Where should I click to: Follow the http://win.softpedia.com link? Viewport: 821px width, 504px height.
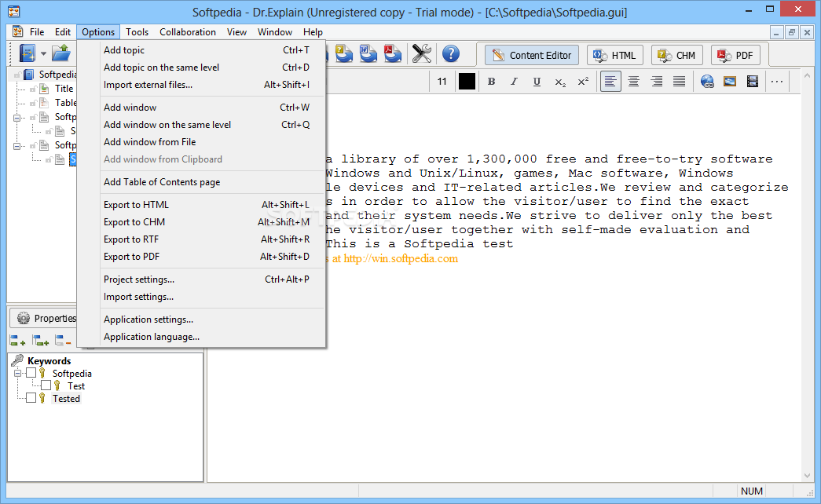coord(401,258)
